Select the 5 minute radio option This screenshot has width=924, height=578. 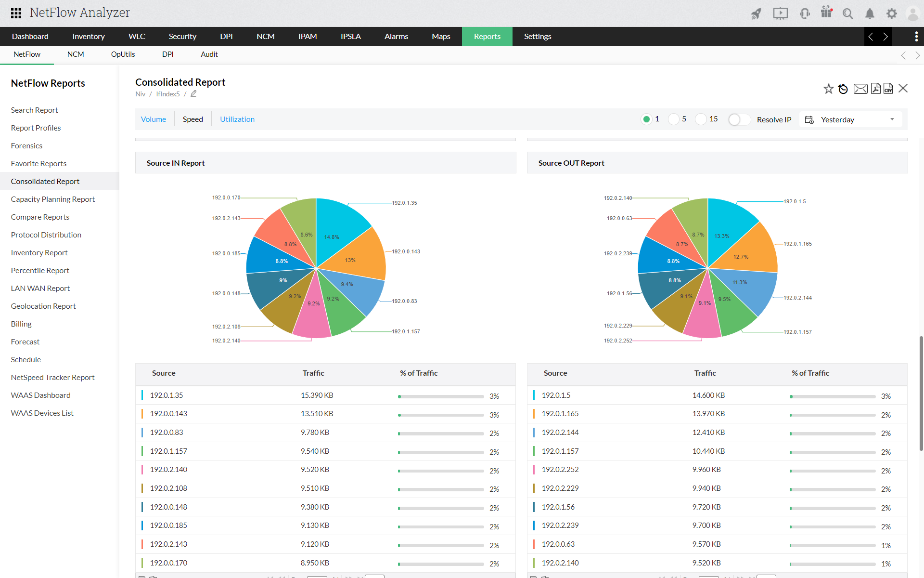tap(674, 119)
